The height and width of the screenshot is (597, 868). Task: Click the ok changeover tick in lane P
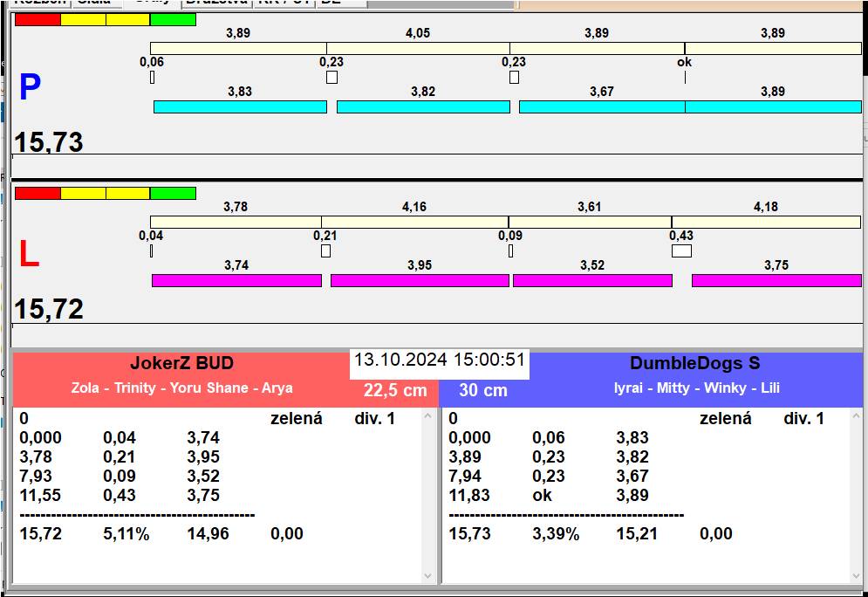[x=685, y=77]
